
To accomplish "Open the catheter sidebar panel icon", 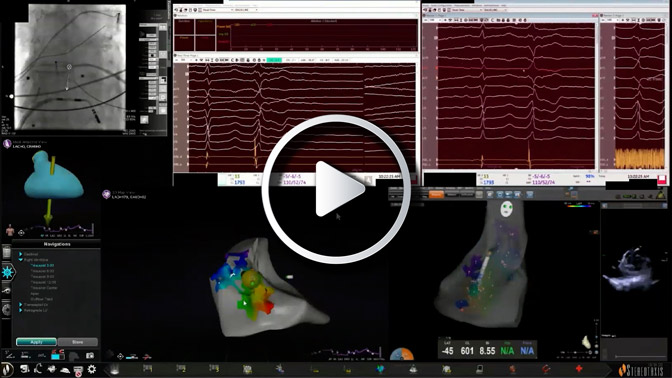I will click(6, 291).
